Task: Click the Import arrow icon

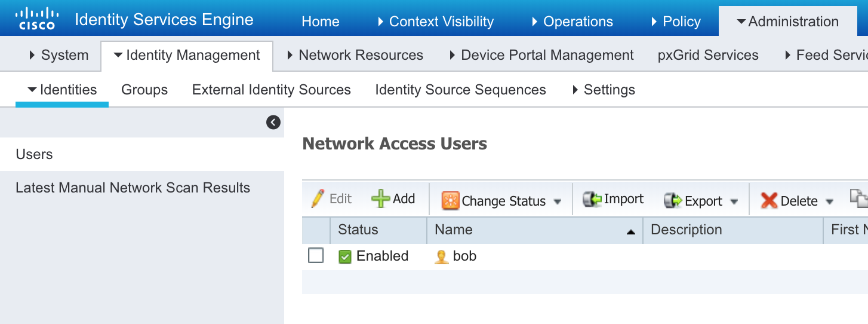Action: pyautogui.click(x=592, y=199)
